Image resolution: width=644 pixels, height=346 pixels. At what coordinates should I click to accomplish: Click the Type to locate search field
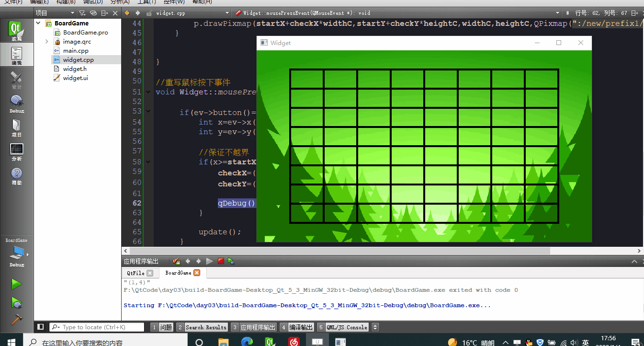(x=97, y=327)
